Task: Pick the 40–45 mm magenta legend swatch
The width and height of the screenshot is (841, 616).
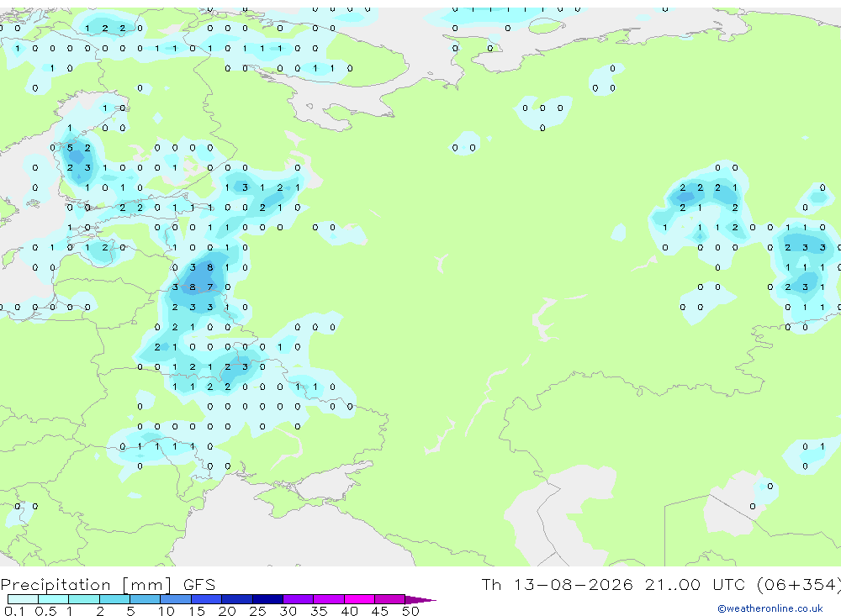Action: pos(359,599)
